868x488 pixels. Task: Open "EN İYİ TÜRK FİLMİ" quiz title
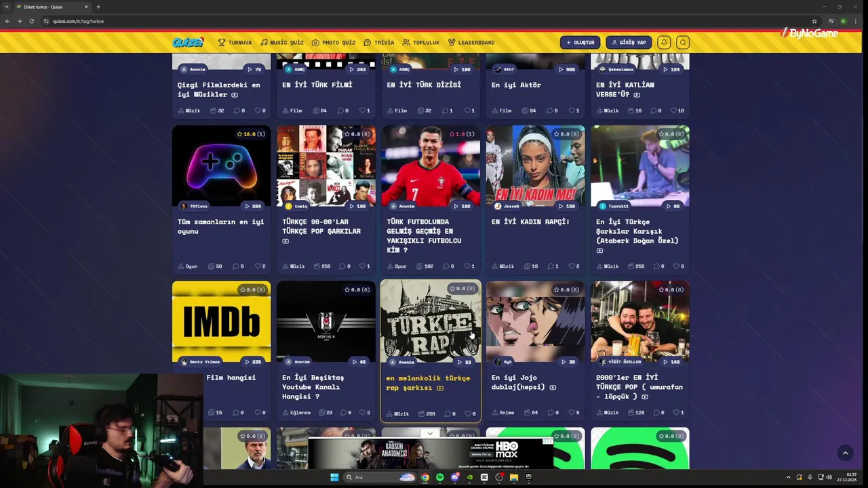tap(317, 85)
